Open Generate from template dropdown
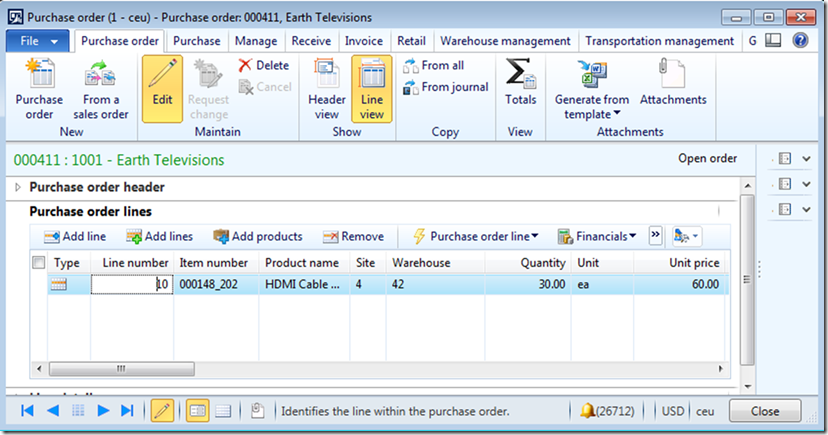Screen dimensions: 828x435 (591, 105)
